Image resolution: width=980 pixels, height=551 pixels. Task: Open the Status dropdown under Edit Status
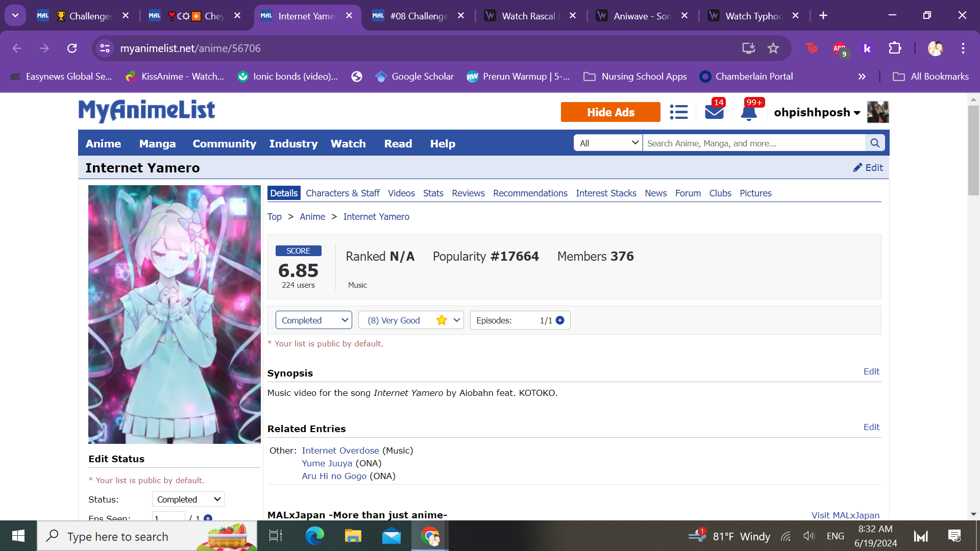(188, 499)
